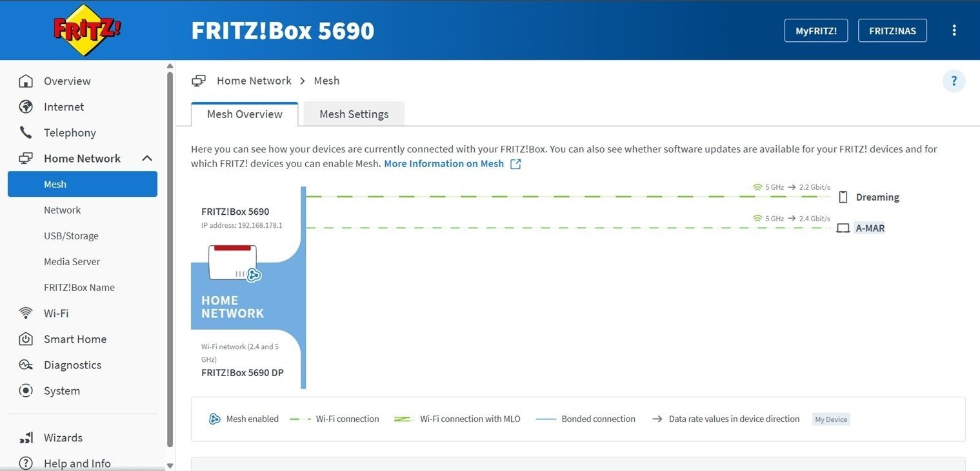Click the Mesh enabled legend icon
Viewport: 980px width, 471px height.
coord(215,419)
